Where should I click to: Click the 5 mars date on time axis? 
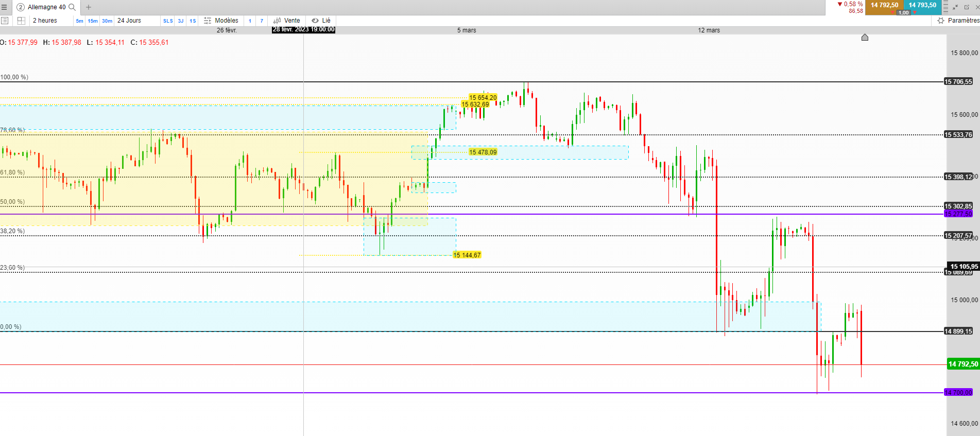click(467, 30)
